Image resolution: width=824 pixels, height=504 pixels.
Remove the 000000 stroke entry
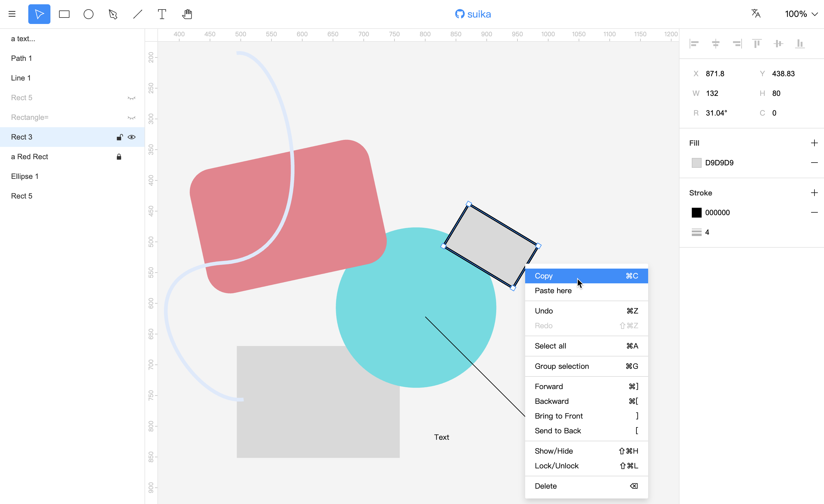[x=814, y=213]
